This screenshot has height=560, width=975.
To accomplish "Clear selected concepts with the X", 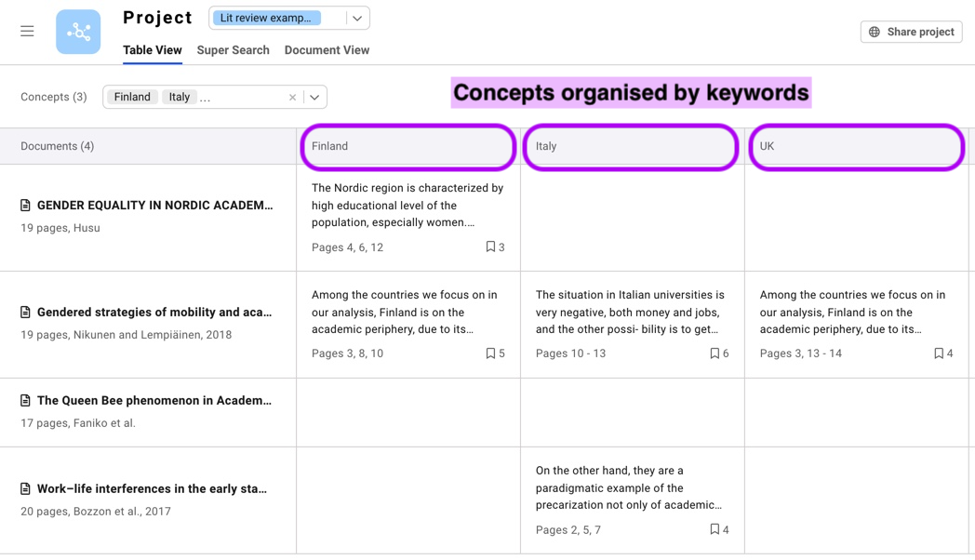I will point(292,98).
